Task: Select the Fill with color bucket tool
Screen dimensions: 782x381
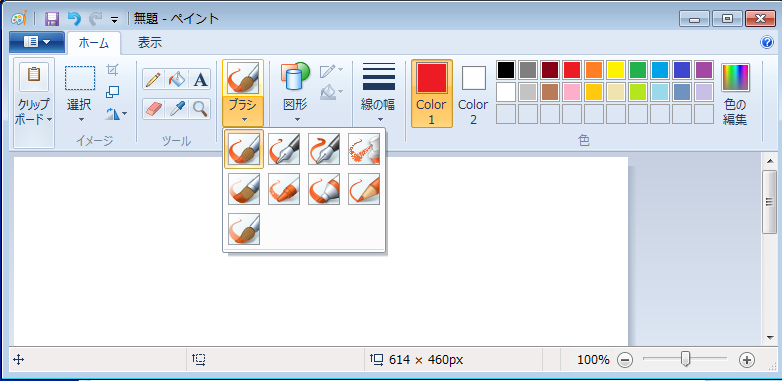Action: point(177,80)
